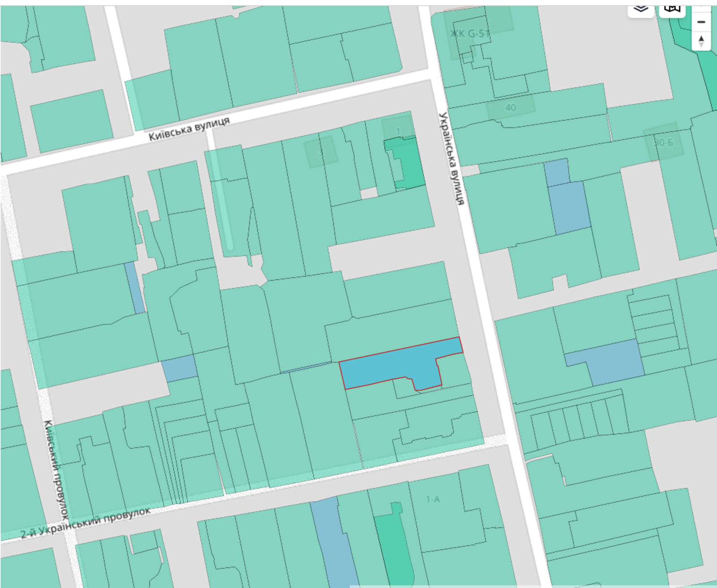The height and width of the screenshot is (588, 717).
Task: Click the 2-й Український провулок label
Action: 85,523
